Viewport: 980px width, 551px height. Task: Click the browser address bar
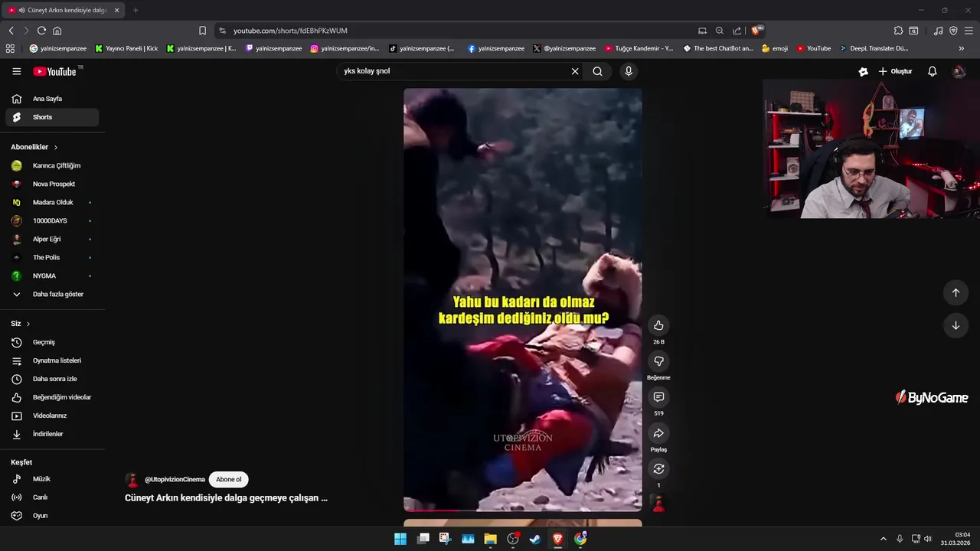click(x=459, y=31)
